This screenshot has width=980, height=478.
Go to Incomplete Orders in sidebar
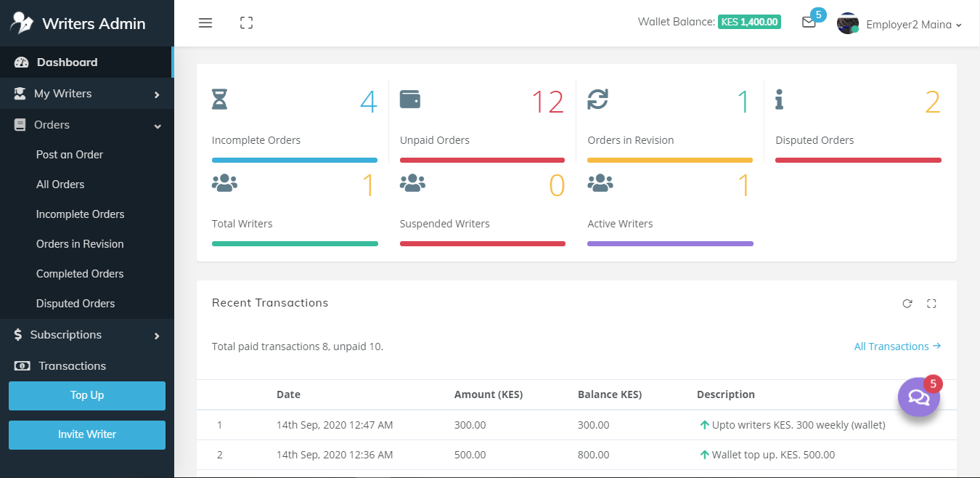pyautogui.click(x=81, y=214)
